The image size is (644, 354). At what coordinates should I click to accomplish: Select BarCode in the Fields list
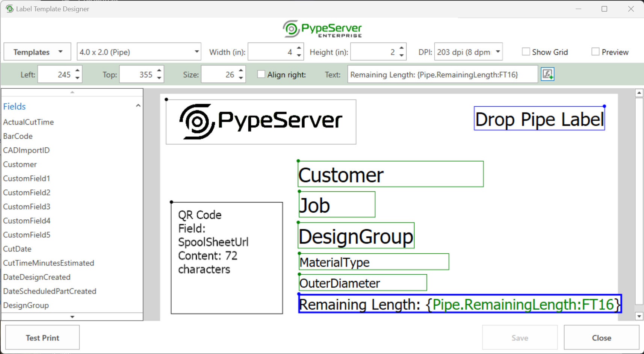click(x=18, y=136)
